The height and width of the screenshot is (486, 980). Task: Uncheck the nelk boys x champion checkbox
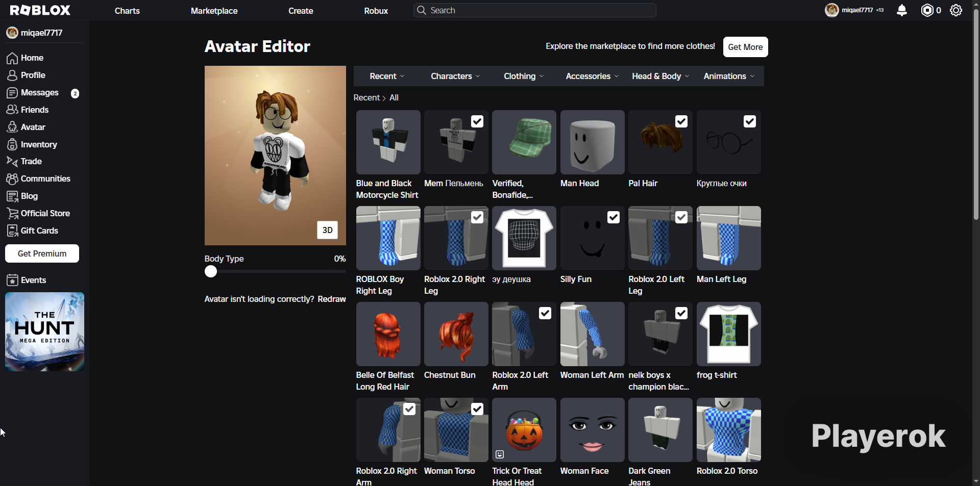(x=681, y=313)
